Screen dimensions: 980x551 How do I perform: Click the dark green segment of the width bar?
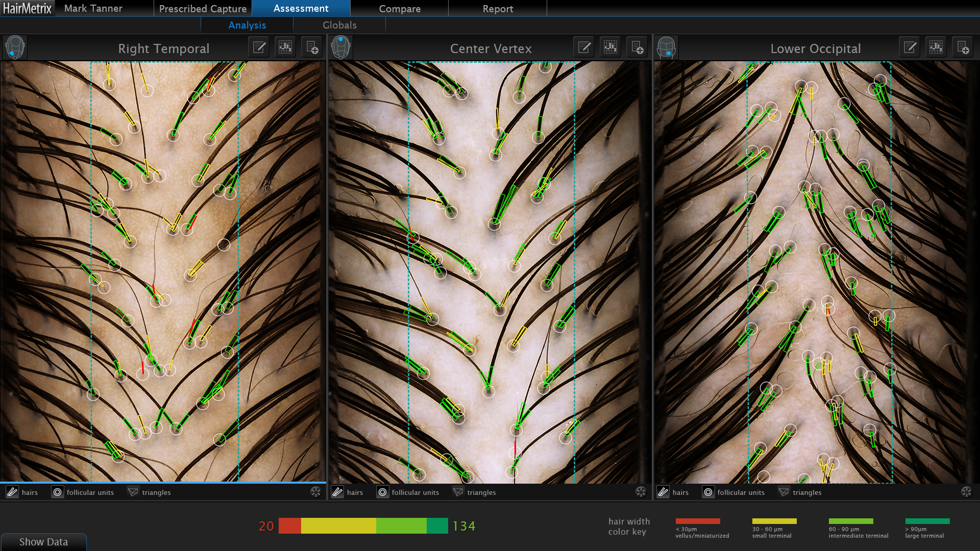coord(437,525)
